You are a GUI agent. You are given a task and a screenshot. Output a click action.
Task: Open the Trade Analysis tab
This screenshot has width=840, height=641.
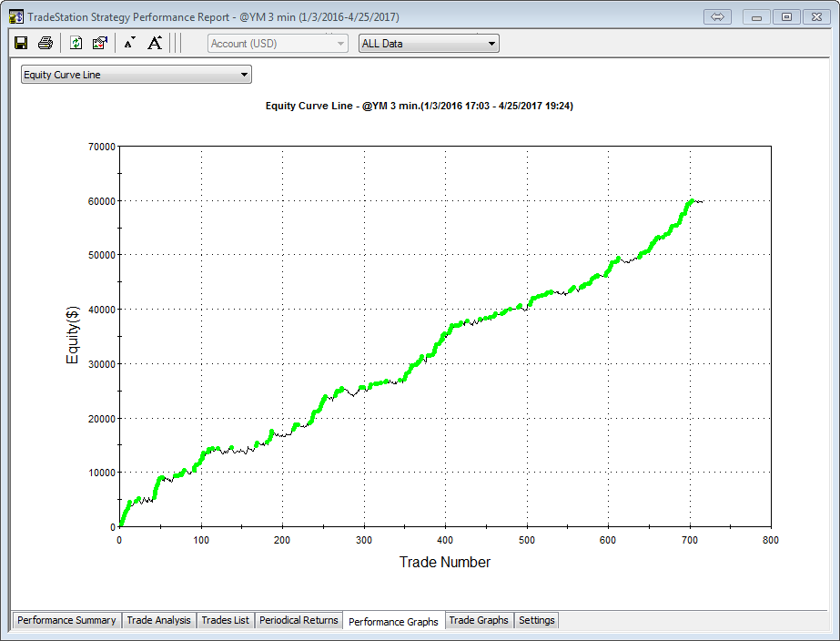tap(158, 620)
